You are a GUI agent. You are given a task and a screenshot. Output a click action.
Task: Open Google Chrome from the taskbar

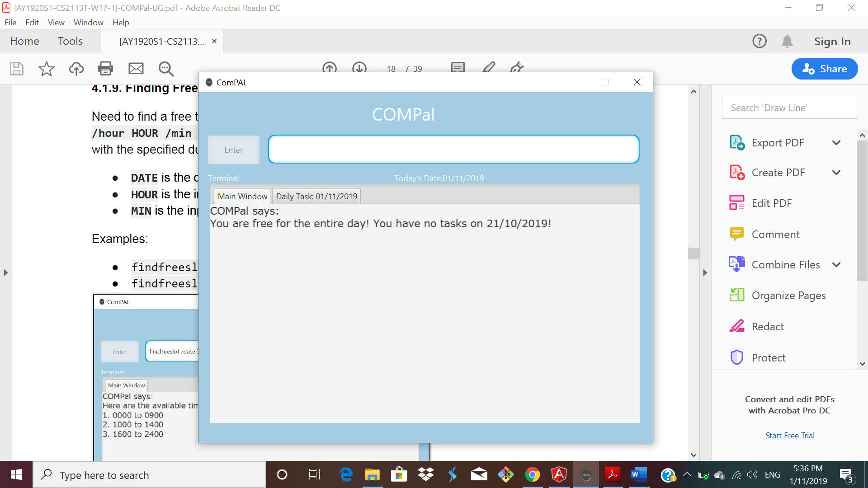coord(532,475)
